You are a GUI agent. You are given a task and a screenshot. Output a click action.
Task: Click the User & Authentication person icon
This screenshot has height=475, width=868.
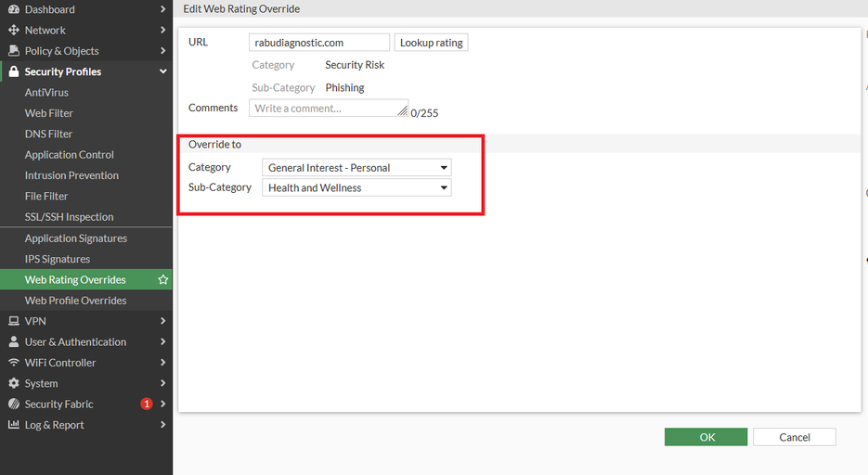(x=14, y=341)
